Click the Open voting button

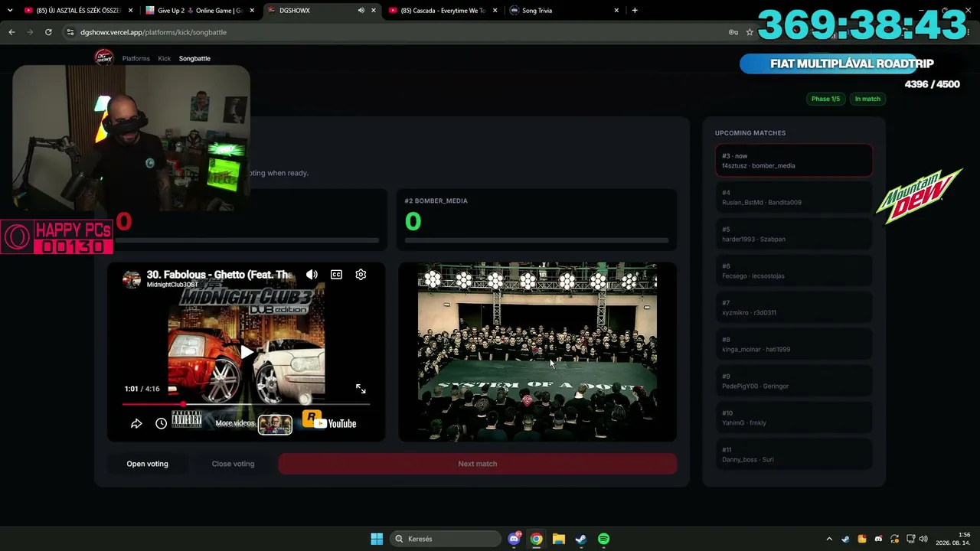coord(147,464)
